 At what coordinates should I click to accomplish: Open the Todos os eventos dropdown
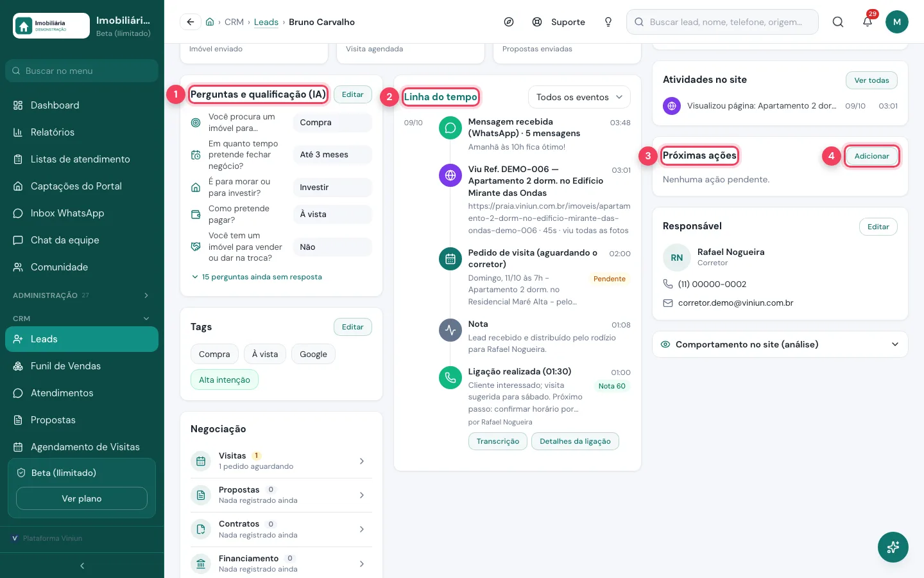coord(579,97)
